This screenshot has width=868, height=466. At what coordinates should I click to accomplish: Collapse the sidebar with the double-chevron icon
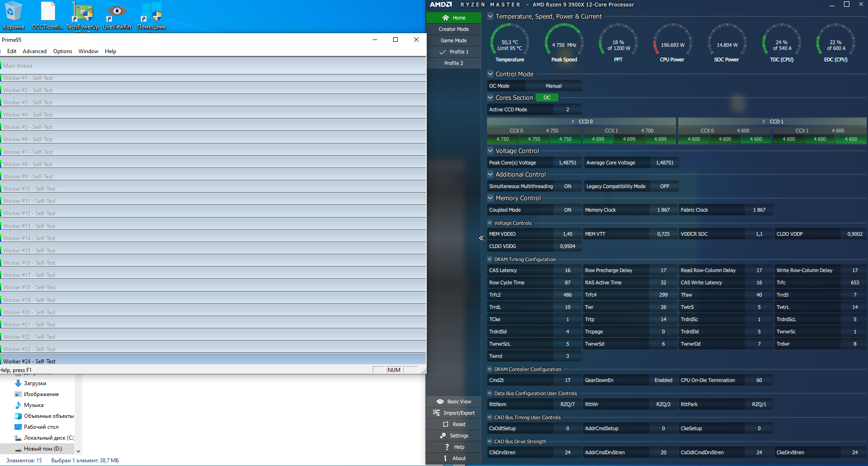pos(481,238)
